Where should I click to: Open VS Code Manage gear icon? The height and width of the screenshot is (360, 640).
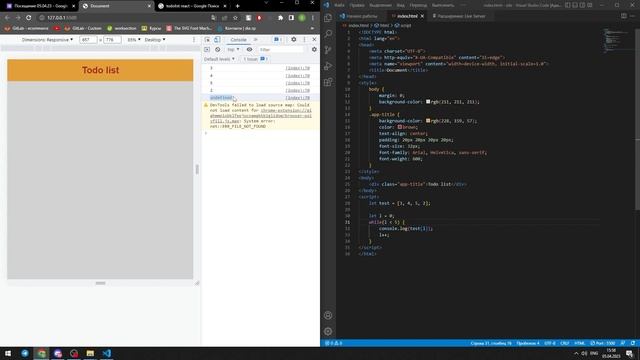tap(328, 331)
